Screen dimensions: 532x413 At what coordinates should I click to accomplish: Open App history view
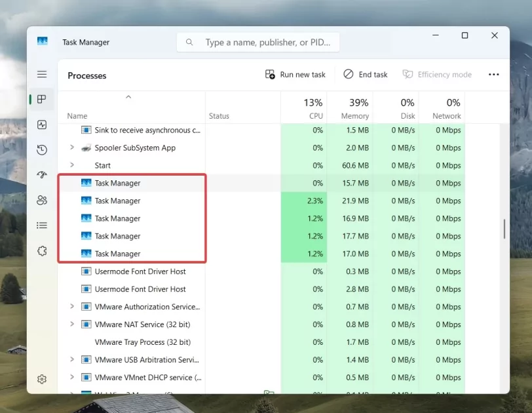42,149
